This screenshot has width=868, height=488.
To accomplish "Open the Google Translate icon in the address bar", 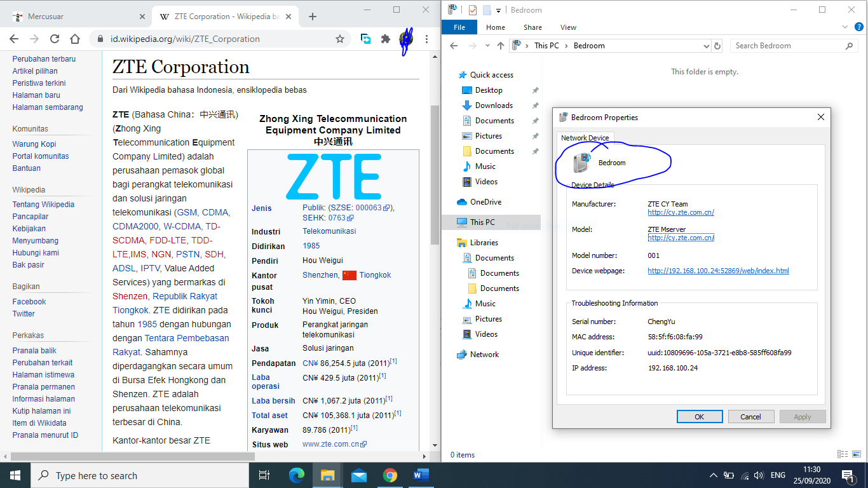I will (x=365, y=38).
